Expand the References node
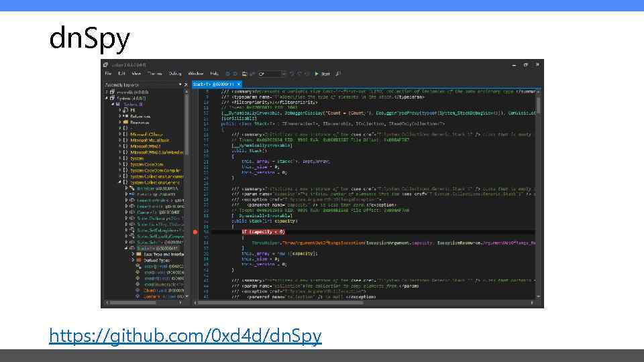Viewport: 644px width, 362px height. point(120,116)
